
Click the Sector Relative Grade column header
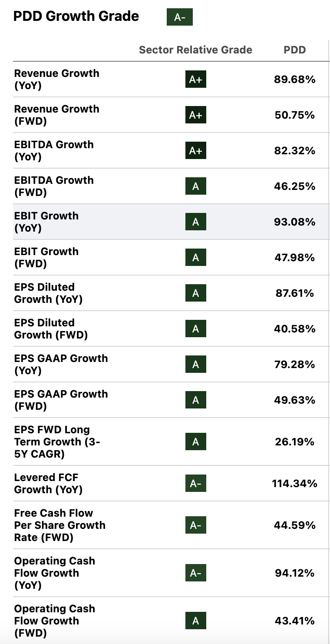click(195, 50)
